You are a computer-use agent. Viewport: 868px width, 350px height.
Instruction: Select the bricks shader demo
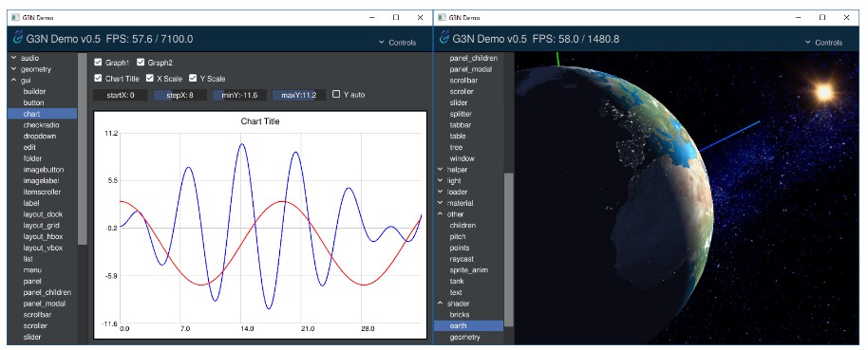pos(460,315)
